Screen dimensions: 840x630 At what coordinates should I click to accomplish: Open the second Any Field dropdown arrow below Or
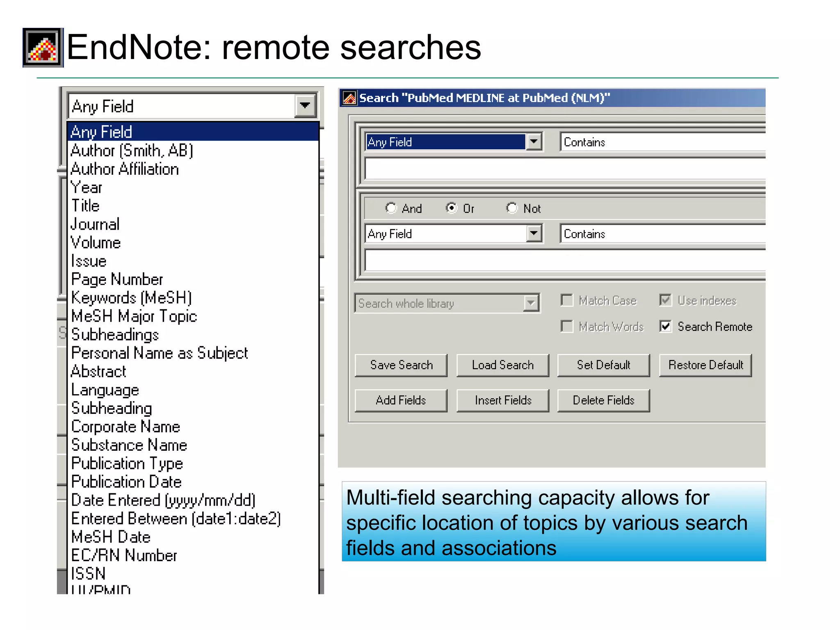pyautogui.click(x=534, y=234)
